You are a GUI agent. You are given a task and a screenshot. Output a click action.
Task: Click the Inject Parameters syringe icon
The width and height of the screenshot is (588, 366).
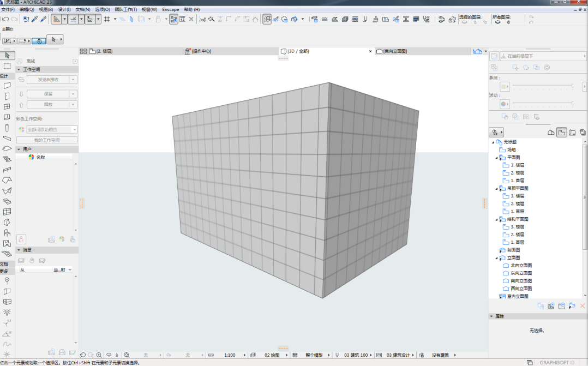[x=44, y=19]
